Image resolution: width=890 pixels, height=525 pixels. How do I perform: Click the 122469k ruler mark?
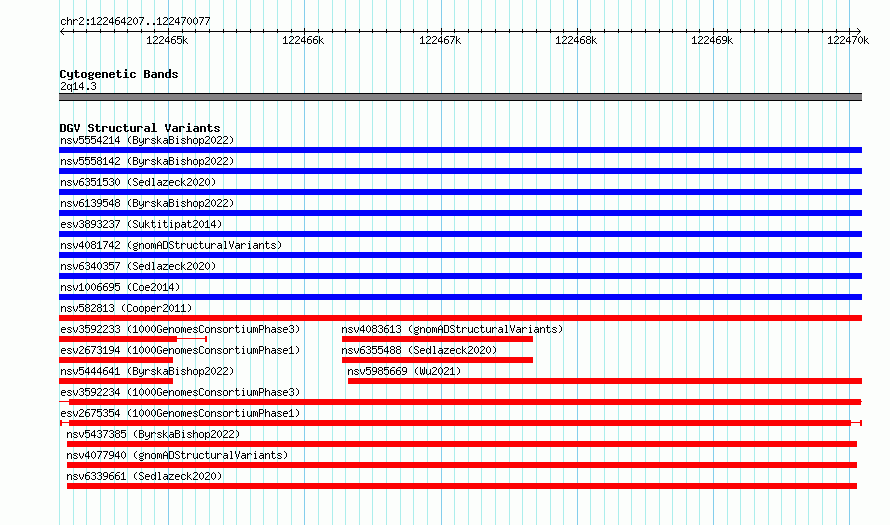tap(712, 40)
